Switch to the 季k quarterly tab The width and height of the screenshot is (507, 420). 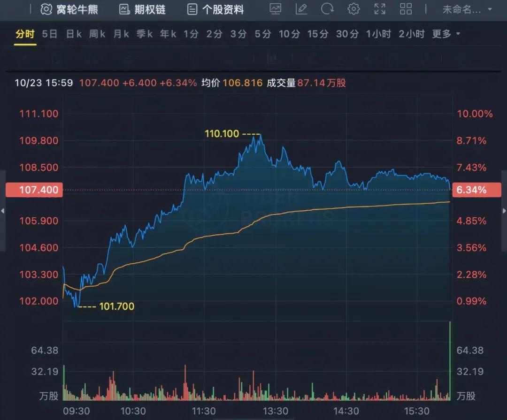[x=145, y=34]
